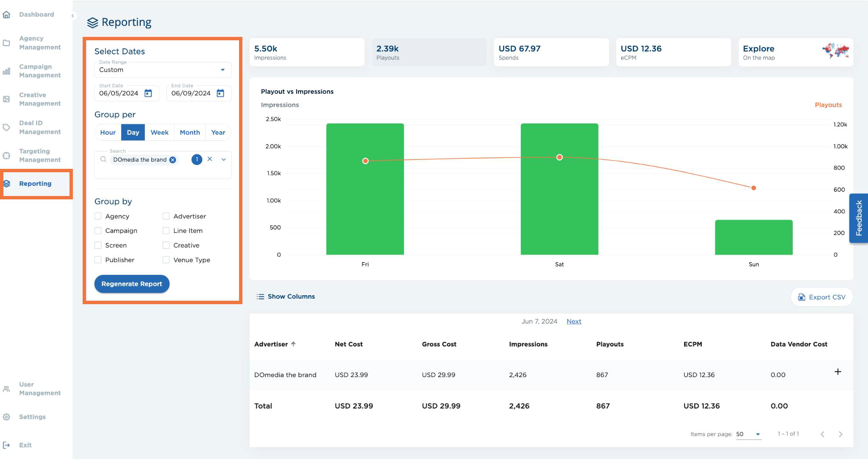This screenshot has width=868, height=459.
Task: Expand DOmedia the brand row with plus icon
Action: [837, 372]
